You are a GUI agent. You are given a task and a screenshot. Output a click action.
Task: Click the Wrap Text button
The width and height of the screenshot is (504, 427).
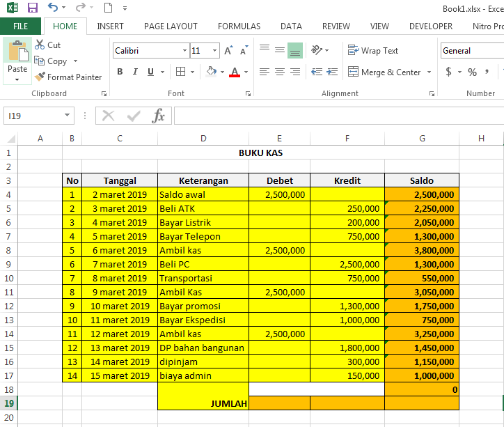[x=373, y=50]
